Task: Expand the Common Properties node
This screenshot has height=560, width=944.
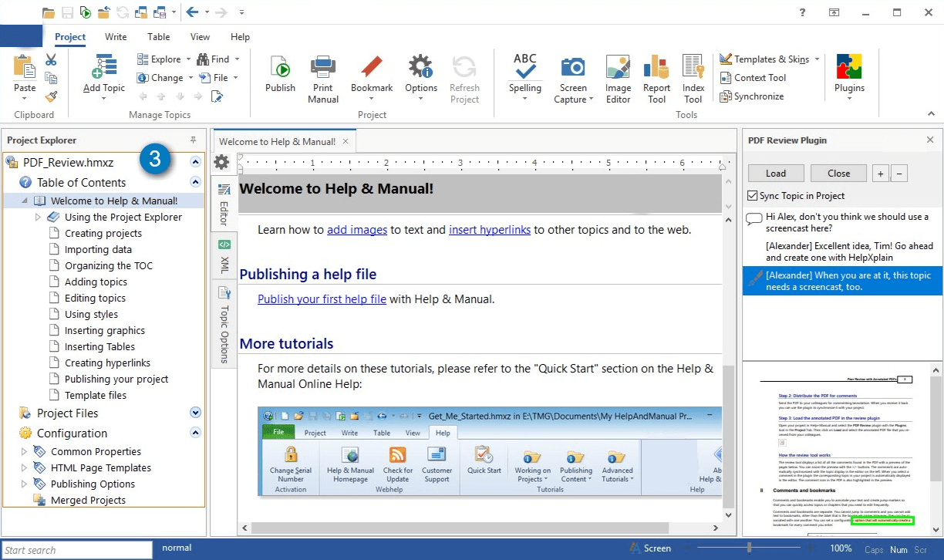Action: 25,452
